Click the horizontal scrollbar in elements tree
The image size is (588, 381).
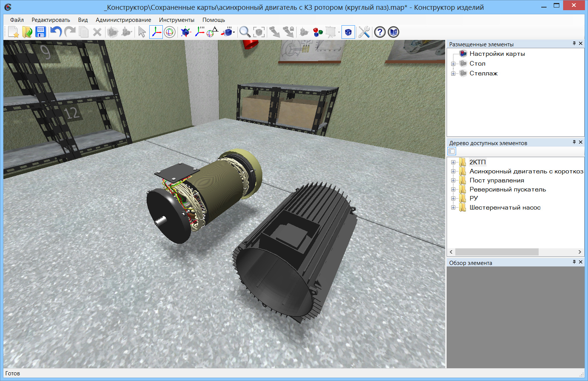496,252
